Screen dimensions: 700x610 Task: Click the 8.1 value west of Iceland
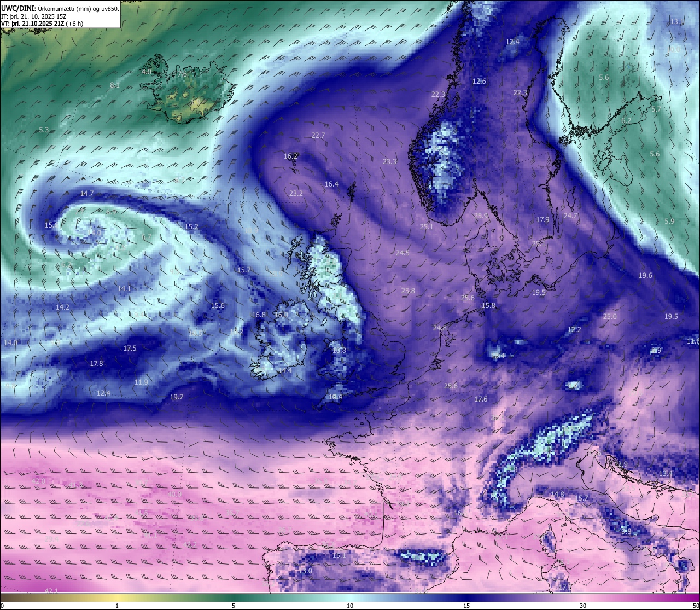point(115,85)
